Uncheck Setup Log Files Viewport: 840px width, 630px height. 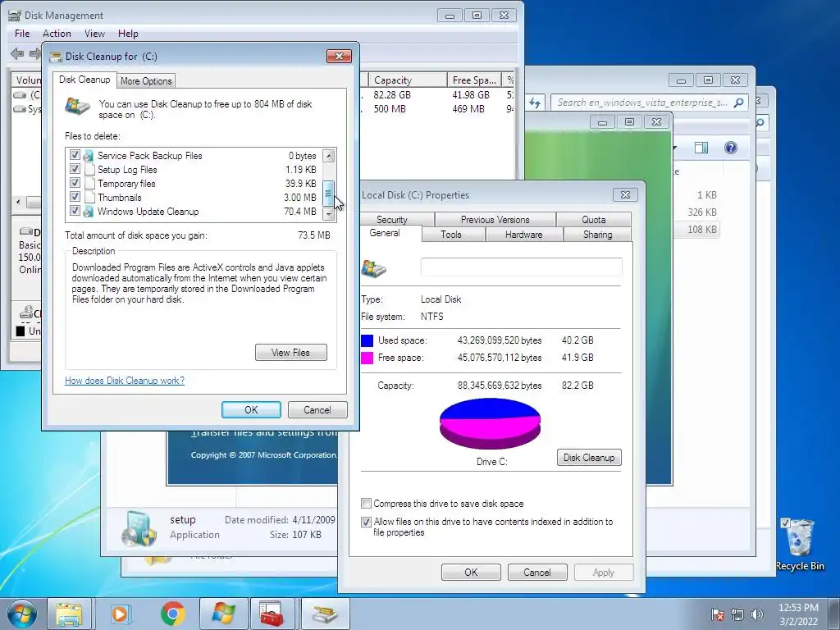[75, 169]
